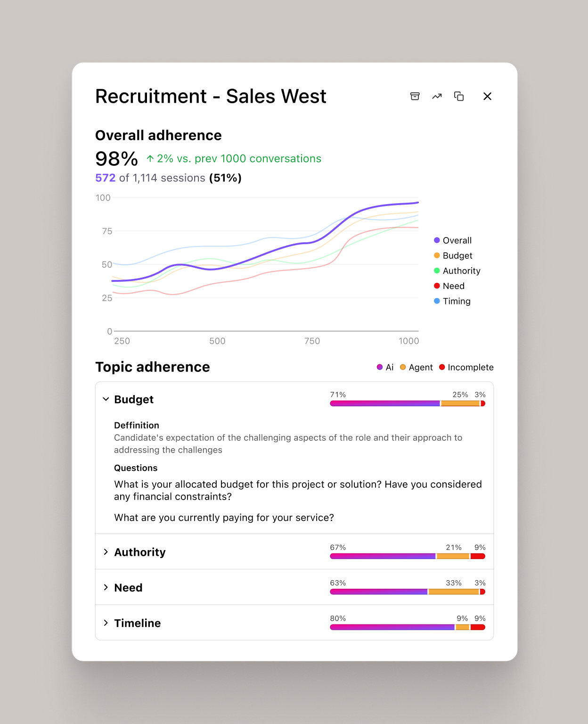The width and height of the screenshot is (588, 724).
Task: Click the green Authority legend dot
Action: 436,271
